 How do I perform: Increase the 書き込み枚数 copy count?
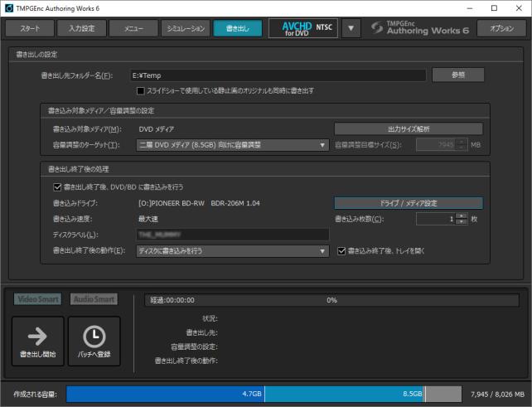tap(461, 216)
